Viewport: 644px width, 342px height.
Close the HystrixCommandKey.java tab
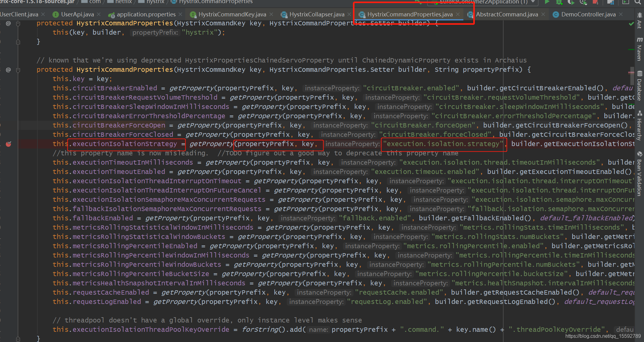[x=271, y=14]
